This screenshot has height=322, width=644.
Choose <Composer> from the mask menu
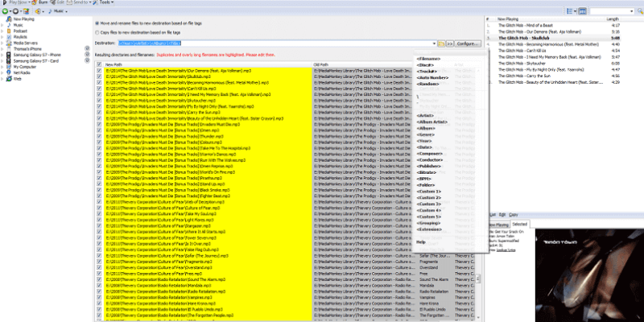pyautogui.click(x=429, y=154)
